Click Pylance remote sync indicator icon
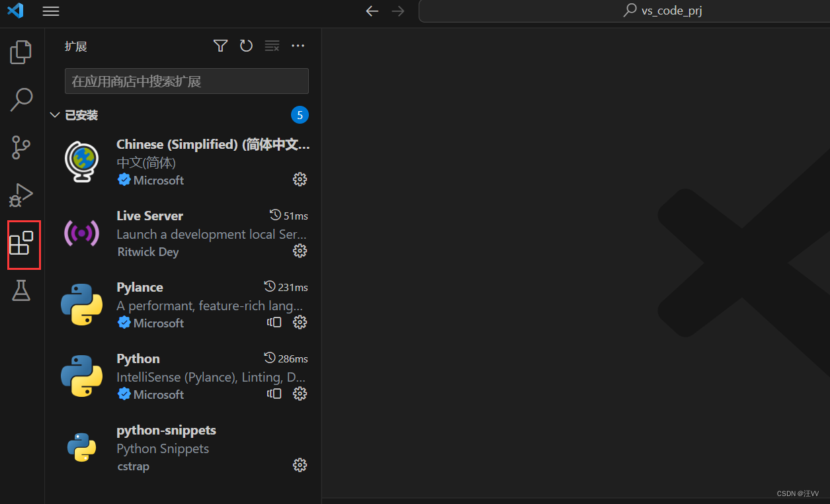 click(x=274, y=322)
